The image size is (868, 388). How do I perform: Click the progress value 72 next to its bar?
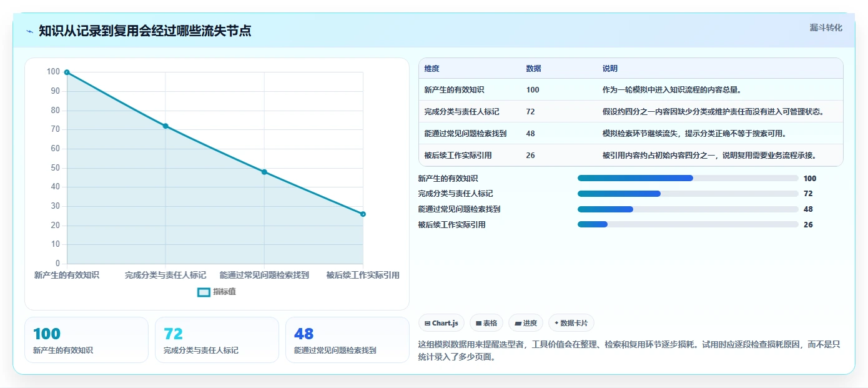(x=808, y=194)
